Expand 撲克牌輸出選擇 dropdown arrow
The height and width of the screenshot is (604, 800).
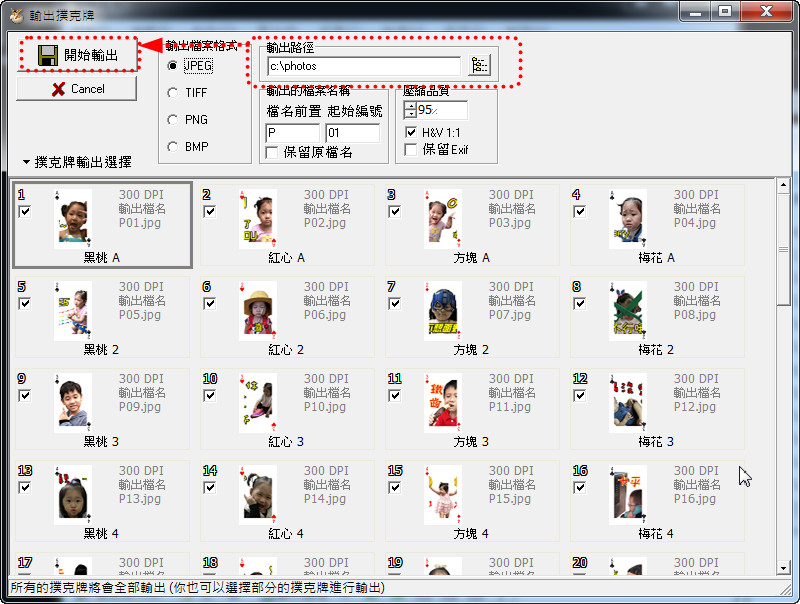click(26, 162)
